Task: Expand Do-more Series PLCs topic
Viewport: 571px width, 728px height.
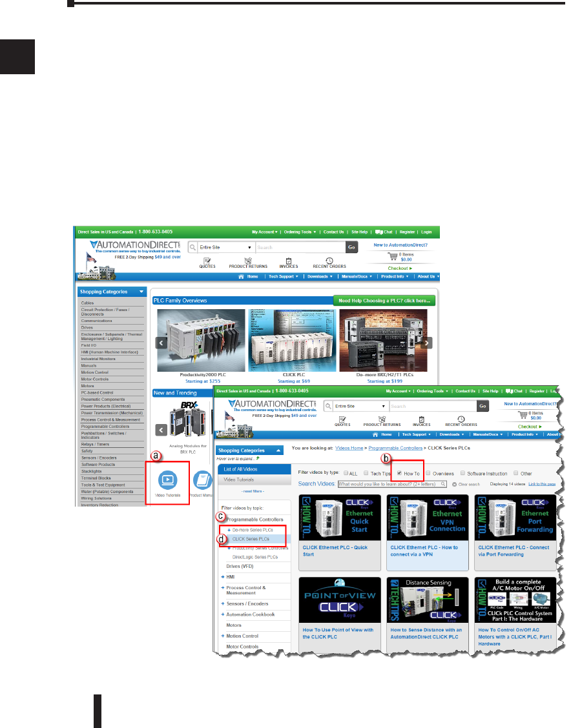Action: point(229,530)
